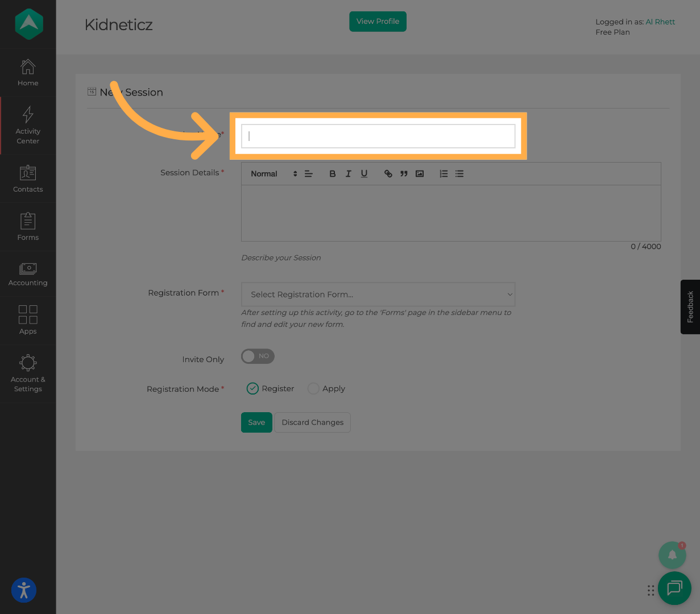Open the Activity Center from the sidebar

click(27, 125)
